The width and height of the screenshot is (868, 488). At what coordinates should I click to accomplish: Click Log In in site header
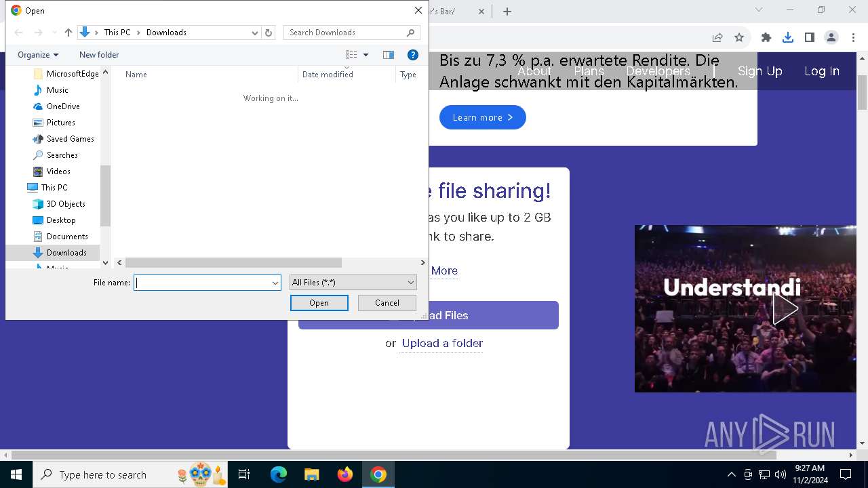coord(822,71)
